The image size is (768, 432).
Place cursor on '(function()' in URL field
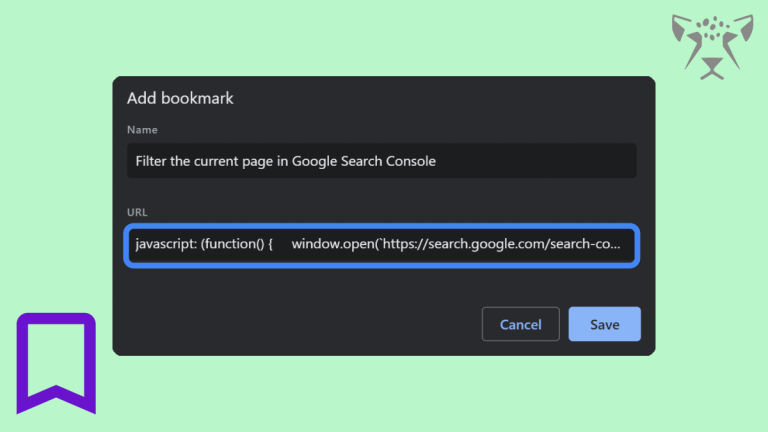(233, 244)
